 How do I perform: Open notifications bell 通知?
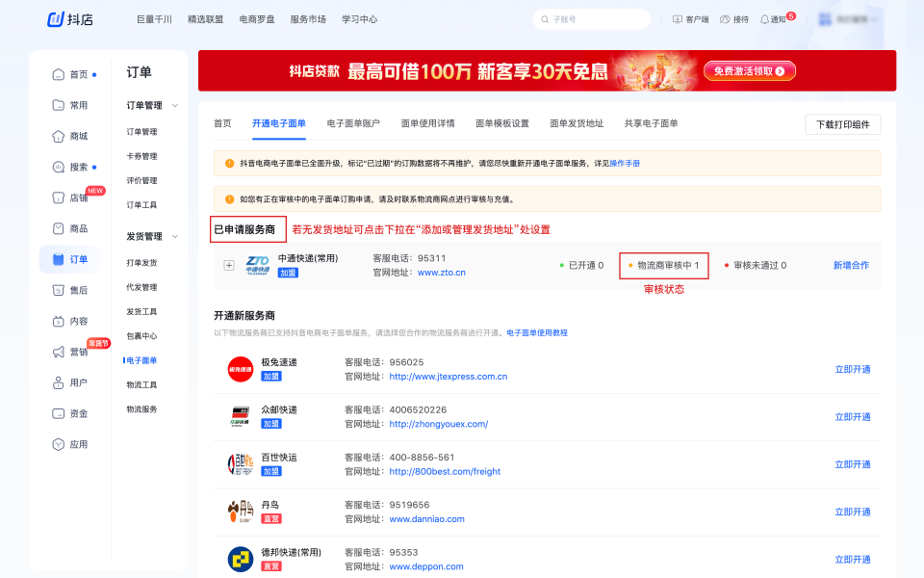point(764,19)
